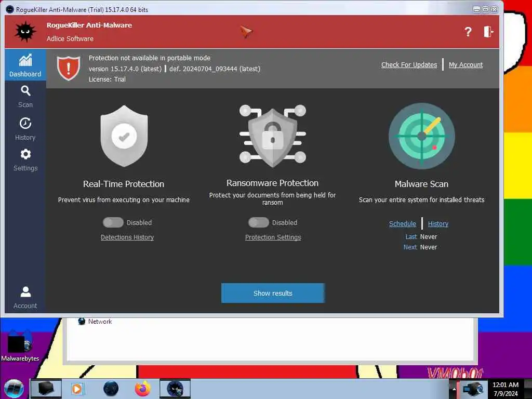Viewport: 532px width, 399px height.
Task: Minimize the RogueKiller window
Action: click(477, 9)
